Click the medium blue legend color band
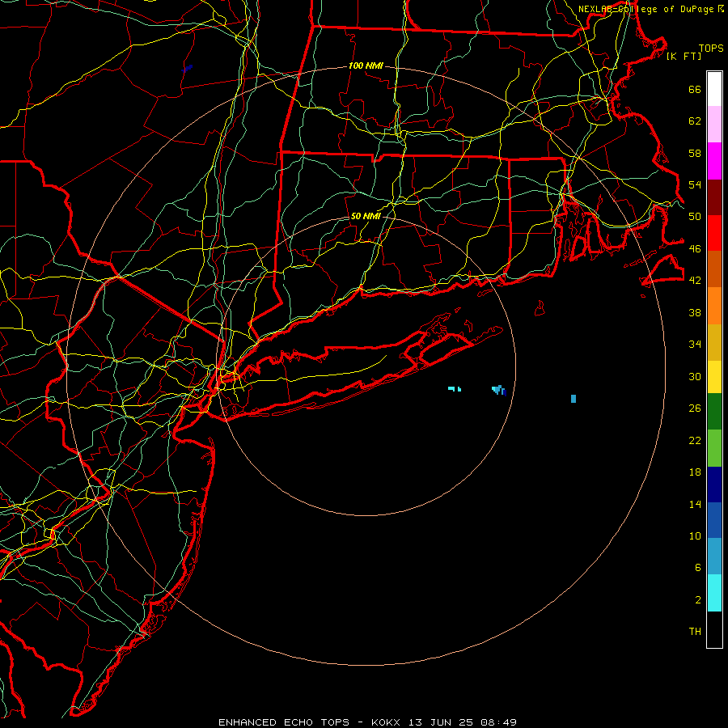 tap(714, 520)
